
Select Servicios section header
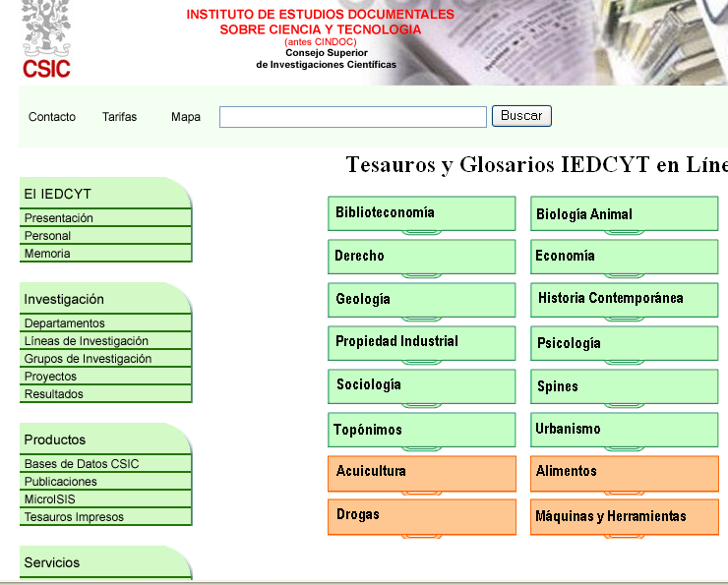coord(105,562)
